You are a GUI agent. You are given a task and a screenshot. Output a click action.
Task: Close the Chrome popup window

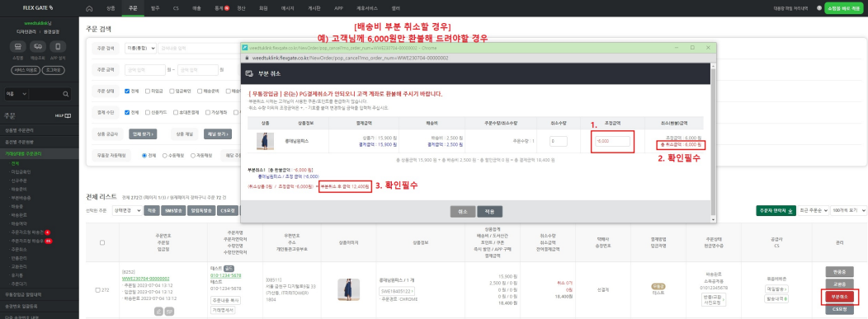(x=708, y=48)
